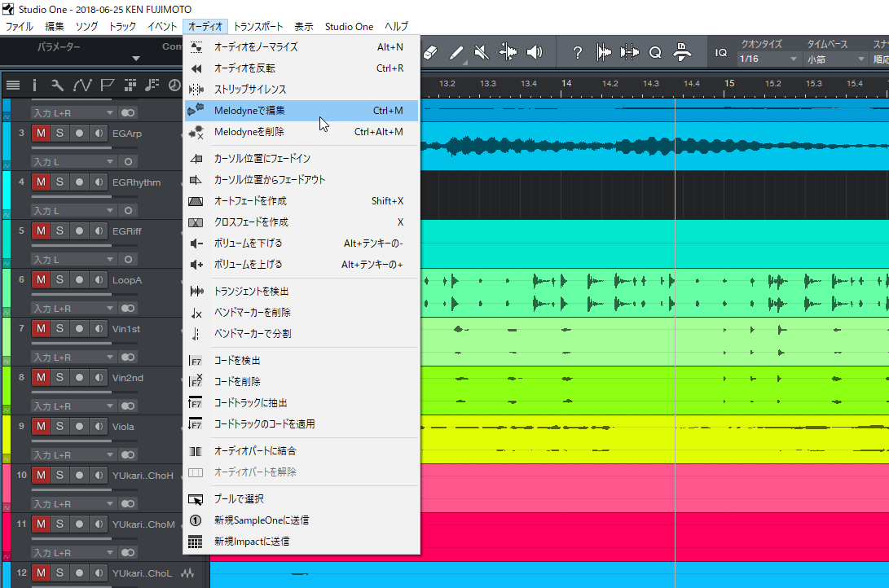Choose コードトラックに抽出 entry
This screenshot has width=889, height=588.
pos(301,403)
